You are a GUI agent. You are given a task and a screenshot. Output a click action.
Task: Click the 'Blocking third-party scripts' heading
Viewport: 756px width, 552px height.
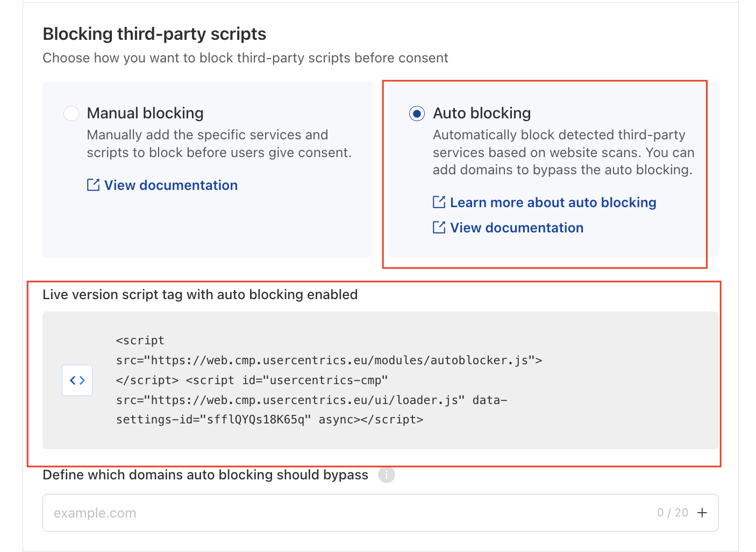click(x=154, y=34)
